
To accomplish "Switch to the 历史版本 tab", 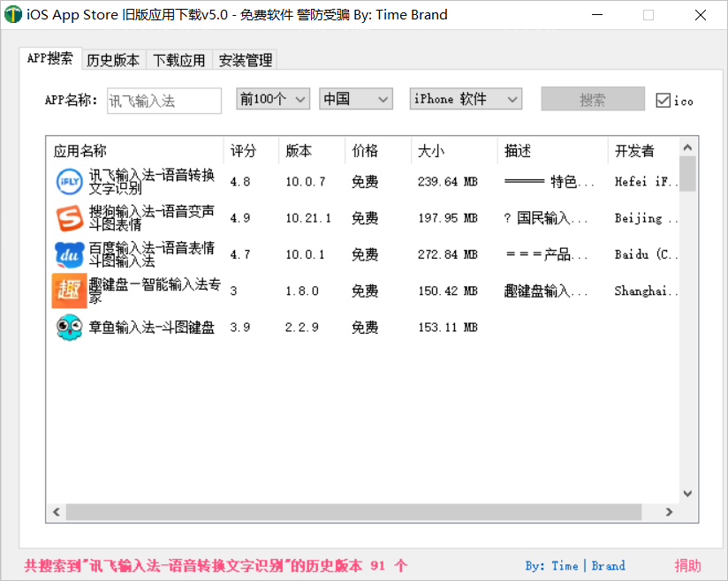I will click(113, 60).
